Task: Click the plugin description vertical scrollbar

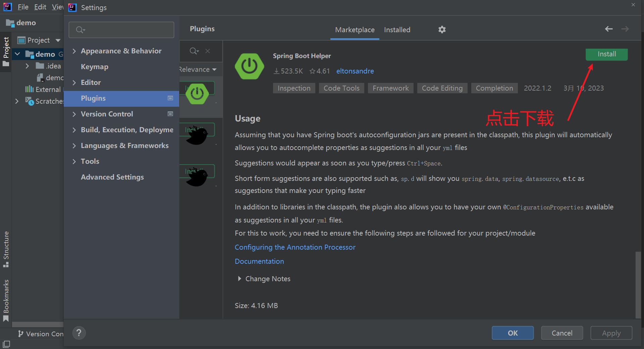Action: click(638, 285)
